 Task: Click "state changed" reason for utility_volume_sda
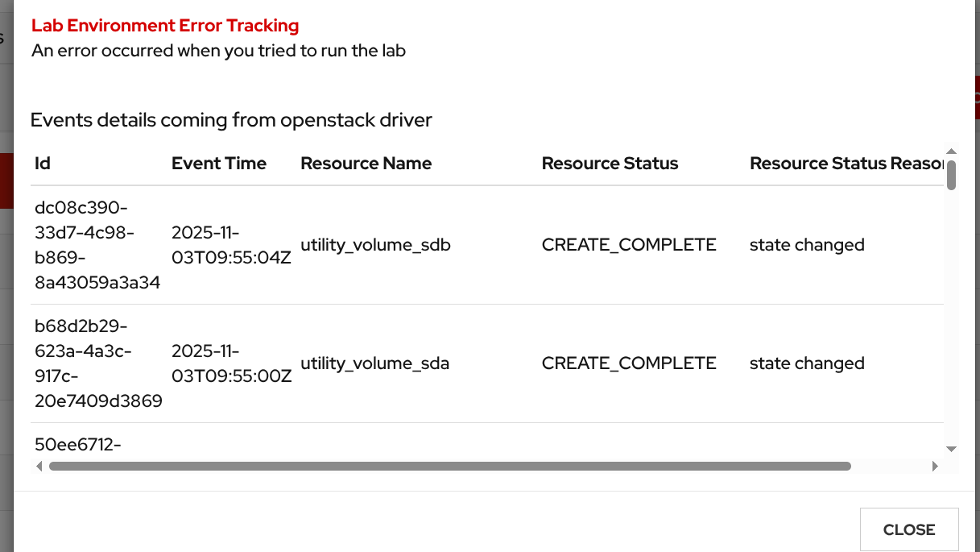807,363
